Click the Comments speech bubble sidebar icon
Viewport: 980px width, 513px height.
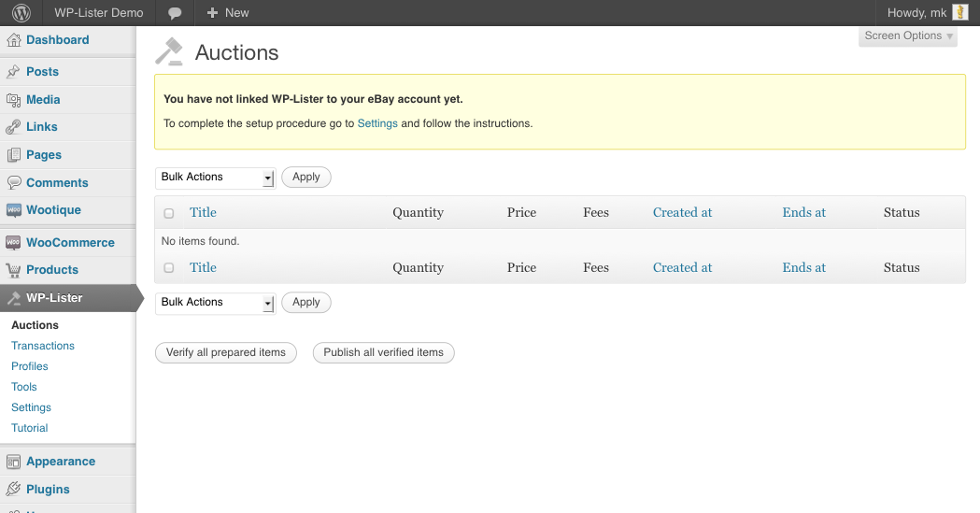(14, 182)
